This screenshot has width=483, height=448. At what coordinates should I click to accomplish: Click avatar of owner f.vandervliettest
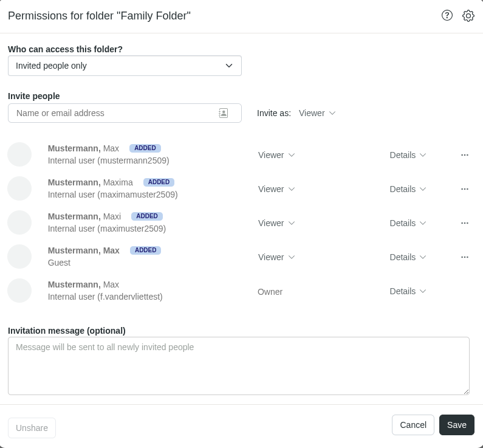19,291
